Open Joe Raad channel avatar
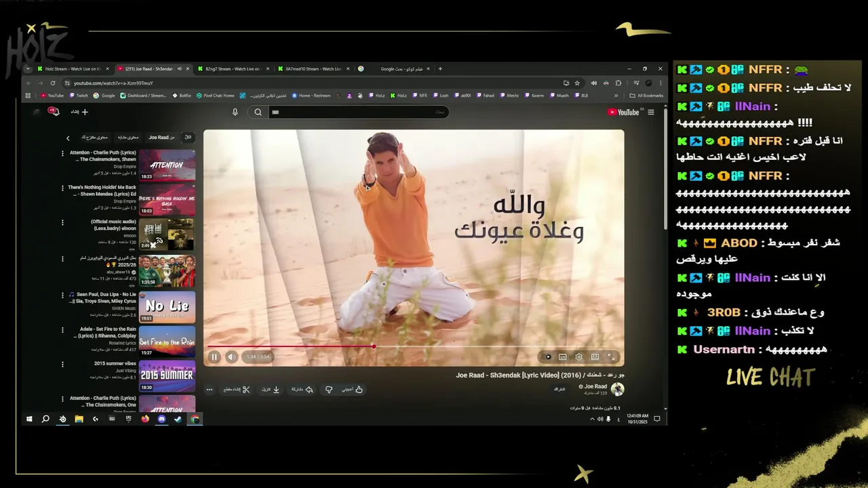Viewport: 868px width, 488px height. pos(617,389)
